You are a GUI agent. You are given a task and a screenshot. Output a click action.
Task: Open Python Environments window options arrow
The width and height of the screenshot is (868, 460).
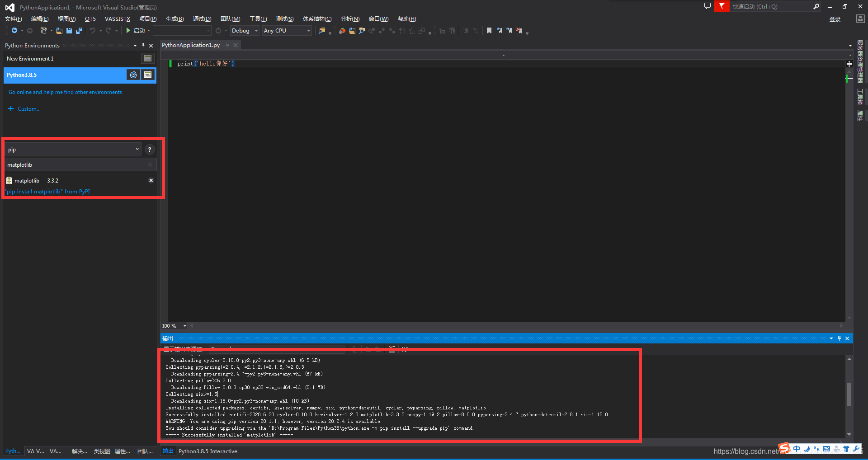click(135, 46)
